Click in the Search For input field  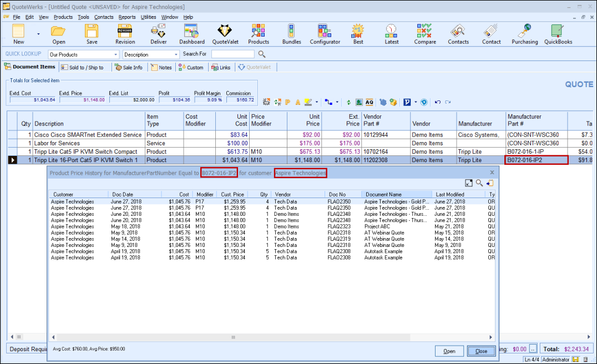pos(232,54)
